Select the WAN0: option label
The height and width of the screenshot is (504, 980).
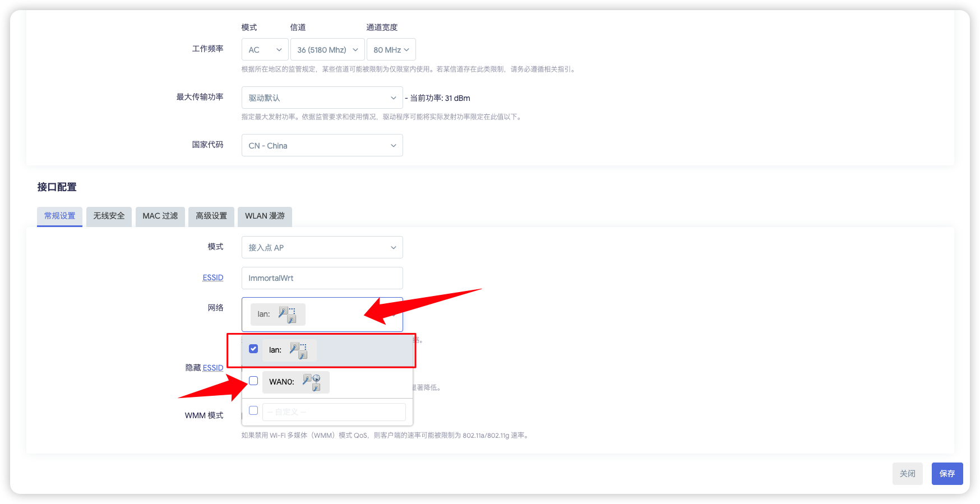point(281,382)
